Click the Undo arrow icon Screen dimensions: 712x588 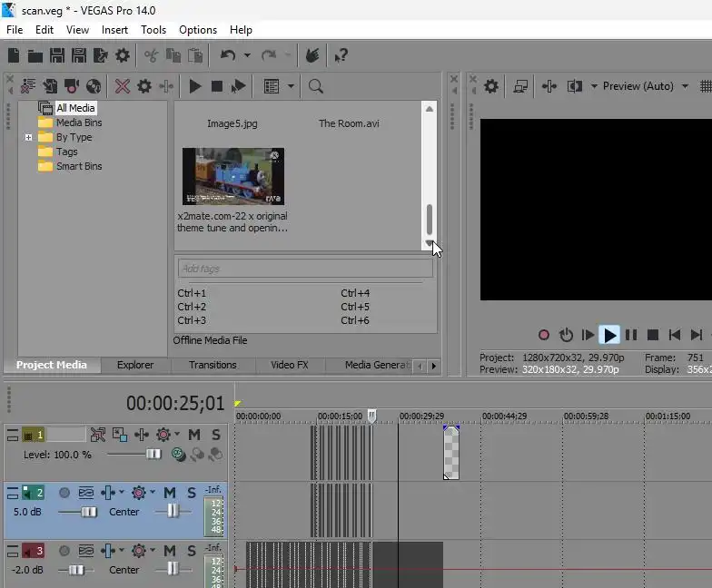[x=228, y=55]
